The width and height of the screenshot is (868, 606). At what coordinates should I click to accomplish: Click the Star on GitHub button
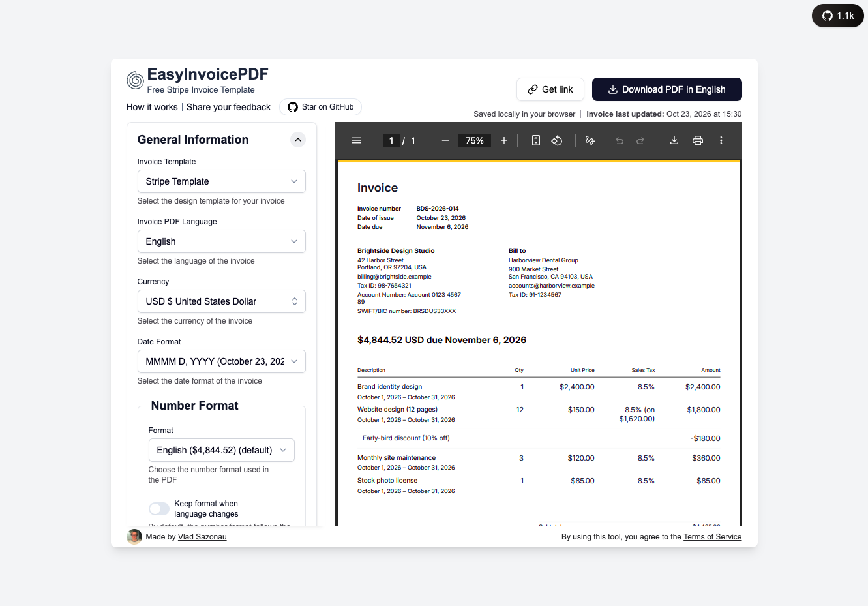point(320,107)
